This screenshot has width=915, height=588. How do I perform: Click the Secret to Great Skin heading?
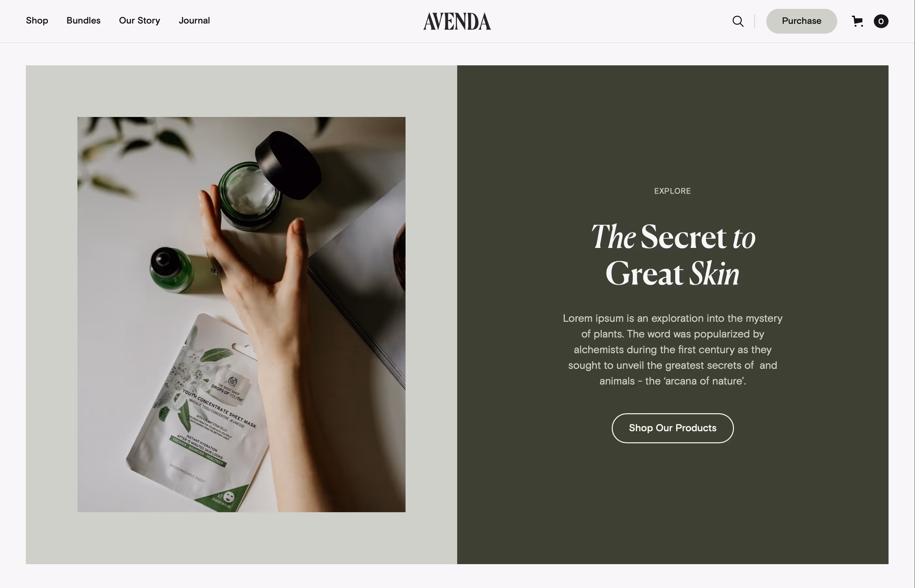tap(673, 255)
